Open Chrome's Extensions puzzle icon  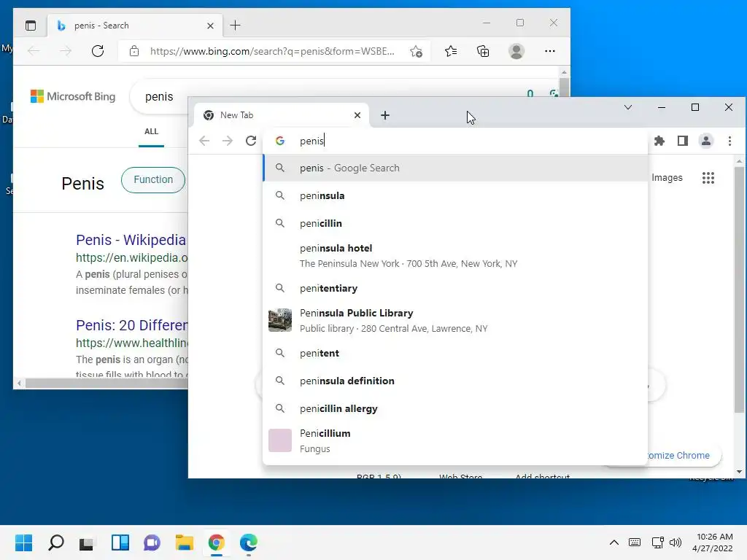tap(659, 141)
